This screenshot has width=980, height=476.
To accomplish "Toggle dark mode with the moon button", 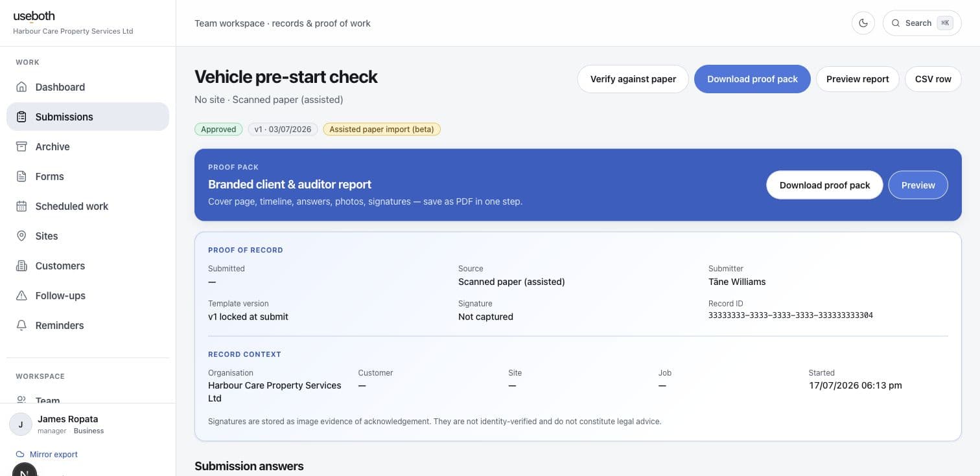I will (x=863, y=23).
